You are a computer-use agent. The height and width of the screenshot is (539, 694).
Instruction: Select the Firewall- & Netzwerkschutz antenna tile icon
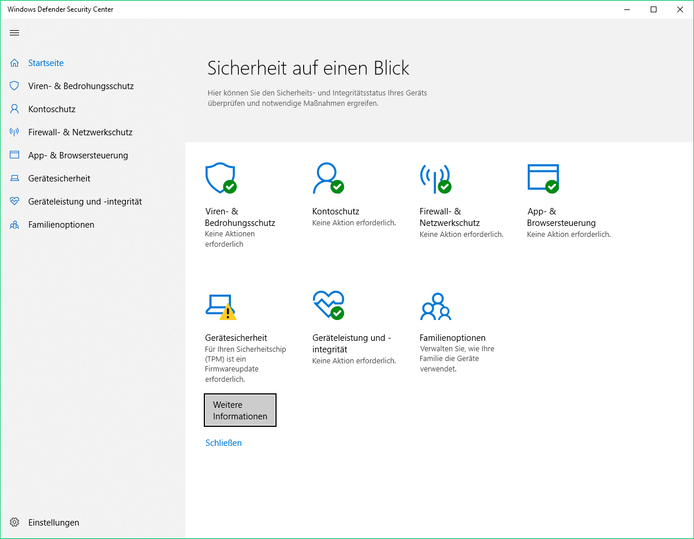[435, 178]
